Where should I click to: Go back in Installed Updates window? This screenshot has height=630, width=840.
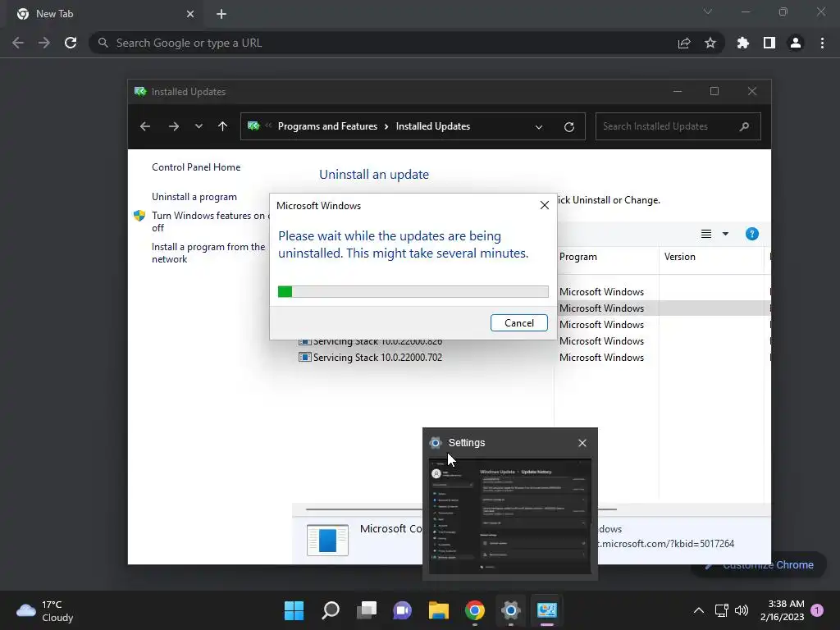tap(144, 126)
